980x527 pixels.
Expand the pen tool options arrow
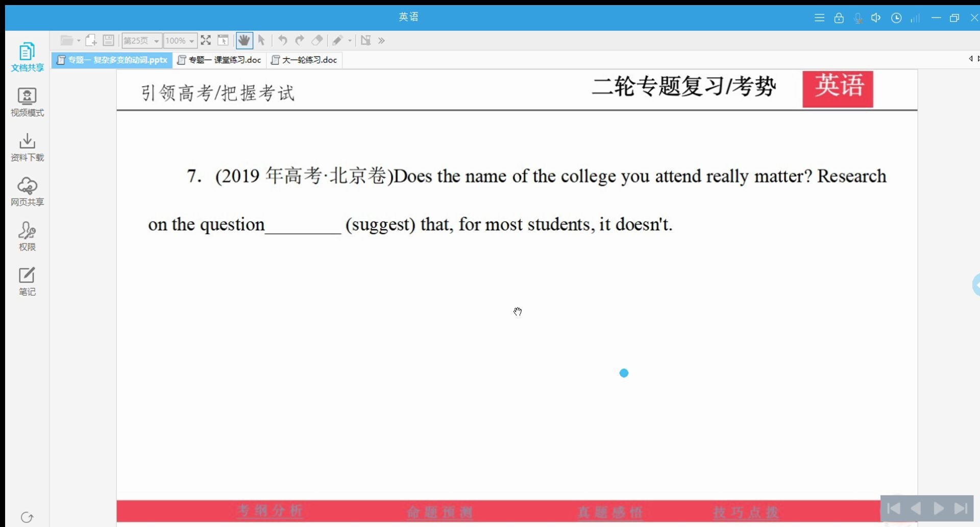(x=350, y=40)
